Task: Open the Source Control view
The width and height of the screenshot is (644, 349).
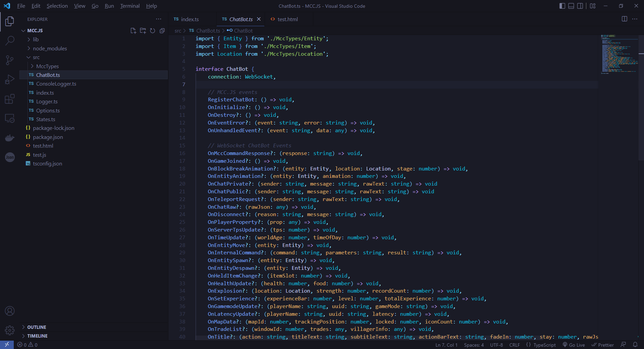Action: (10, 60)
